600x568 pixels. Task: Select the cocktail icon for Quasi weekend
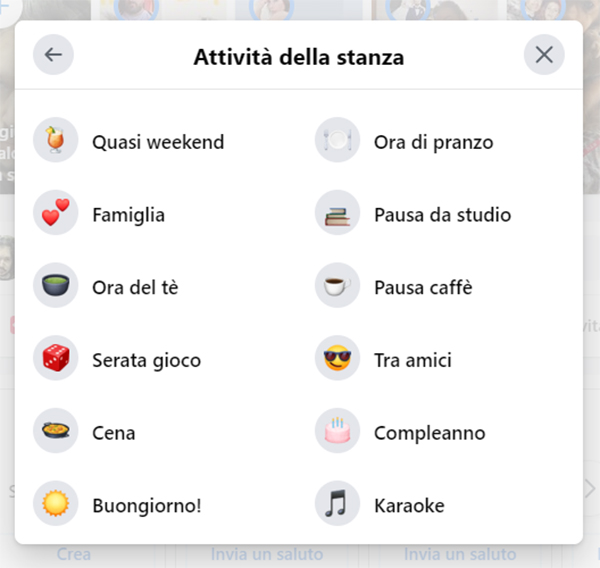pyautogui.click(x=54, y=142)
